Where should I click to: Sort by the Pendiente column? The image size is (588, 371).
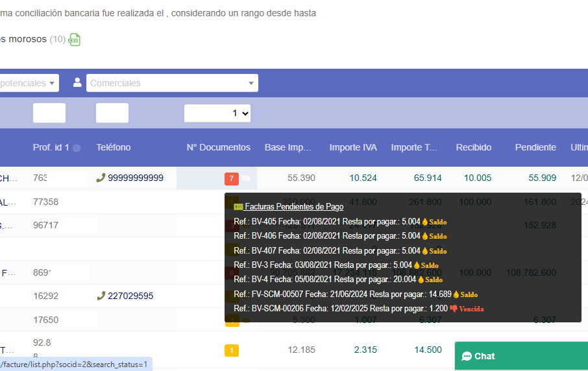[x=535, y=148]
